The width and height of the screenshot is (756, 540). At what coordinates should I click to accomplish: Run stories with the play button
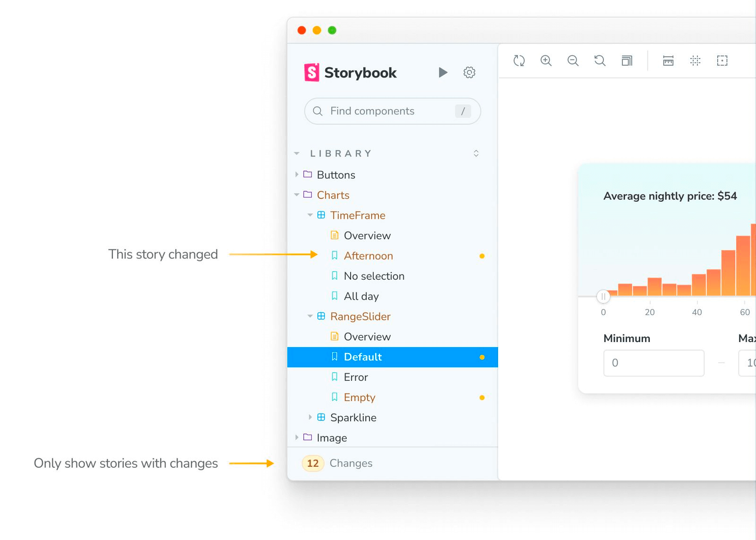click(x=443, y=72)
